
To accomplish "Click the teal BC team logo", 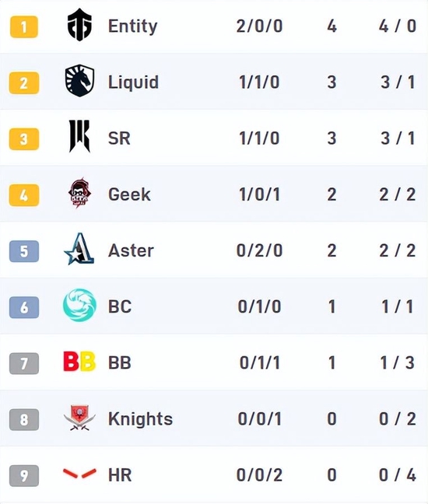I will [x=79, y=305].
